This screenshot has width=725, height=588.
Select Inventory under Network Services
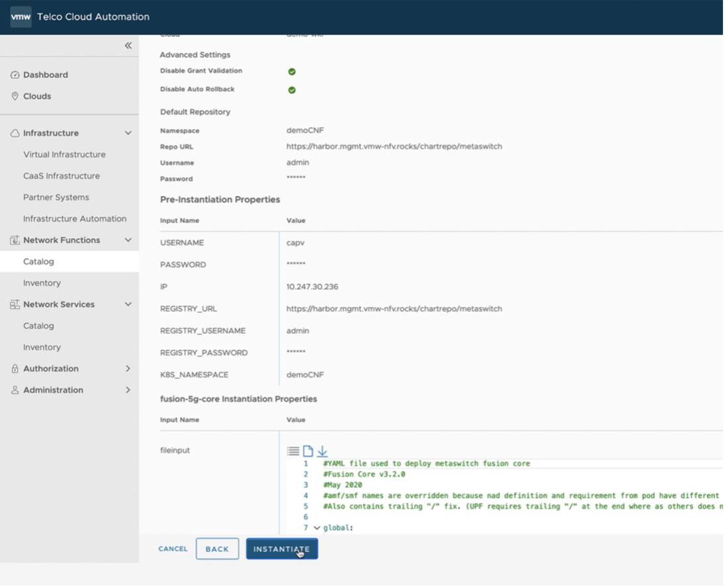[x=42, y=347]
